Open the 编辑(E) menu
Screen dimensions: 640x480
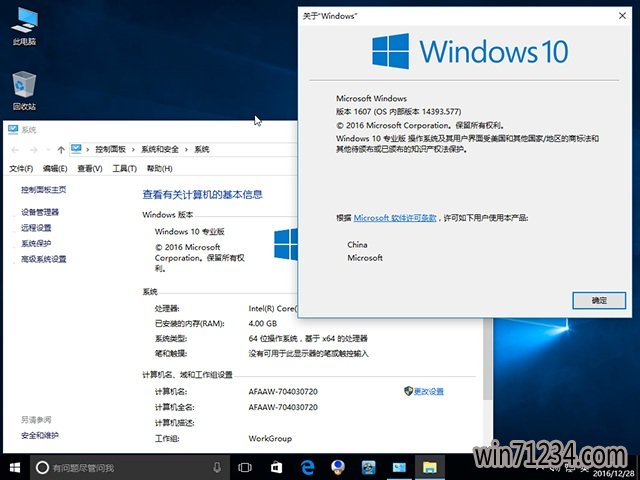(x=55, y=169)
